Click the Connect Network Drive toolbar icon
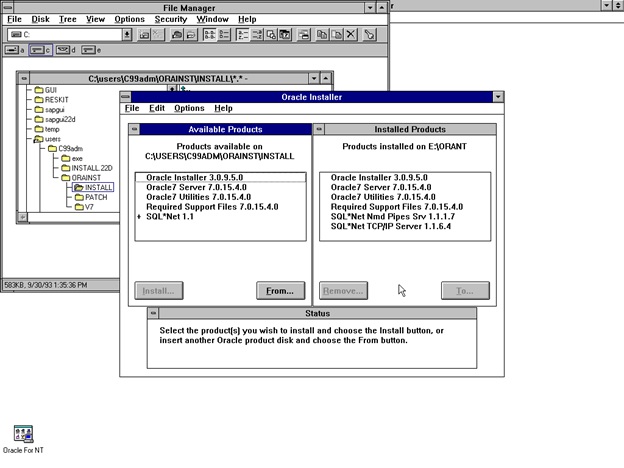 (x=144, y=35)
